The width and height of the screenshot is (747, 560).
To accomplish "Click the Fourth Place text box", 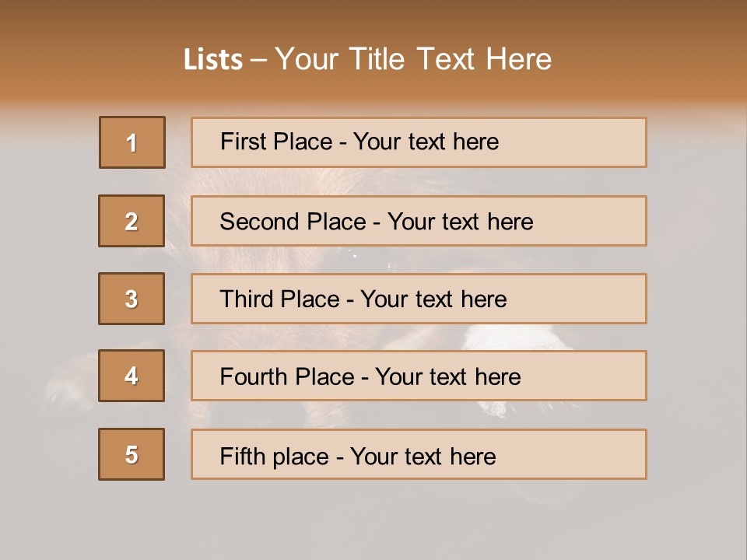I will click(x=419, y=376).
